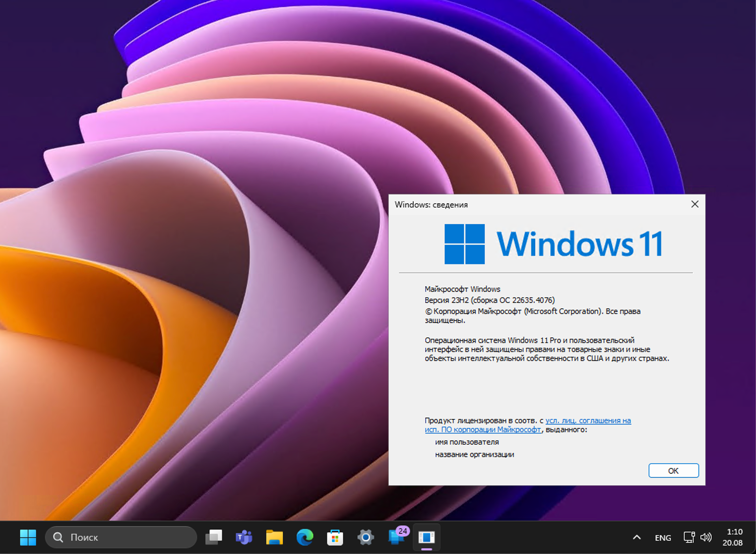Open the taskbar app showing 24 notifications
This screenshot has width=756, height=554.
click(x=395, y=537)
